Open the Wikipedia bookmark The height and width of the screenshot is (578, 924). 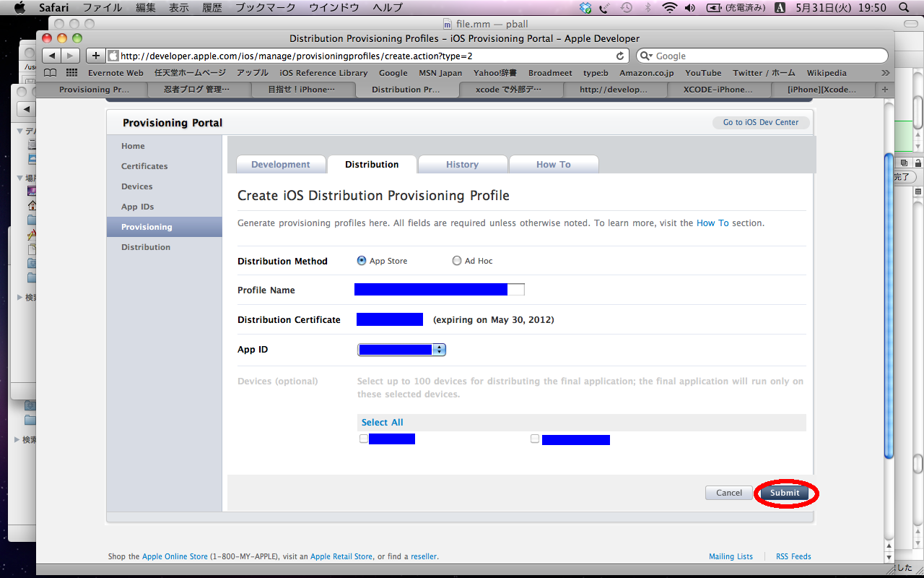tap(827, 73)
